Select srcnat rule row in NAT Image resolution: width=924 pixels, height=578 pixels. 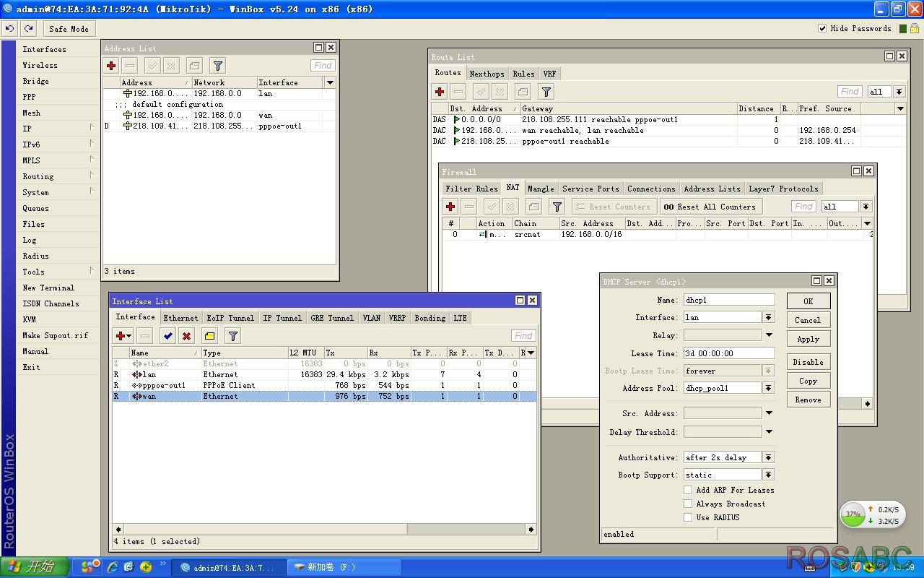pos(657,234)
